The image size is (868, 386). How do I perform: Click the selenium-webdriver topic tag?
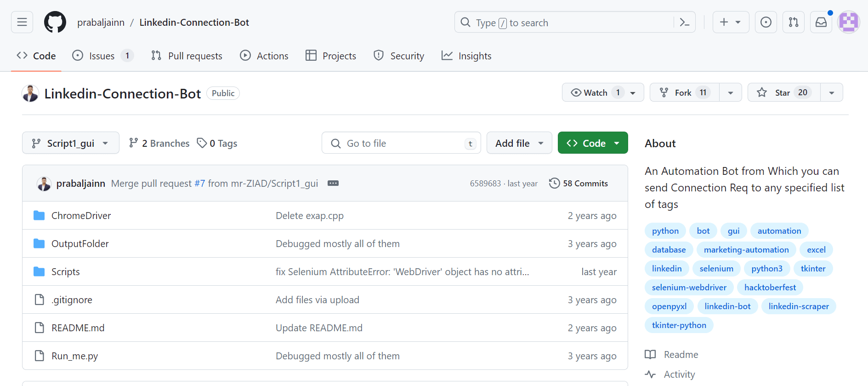coord(689,288)
